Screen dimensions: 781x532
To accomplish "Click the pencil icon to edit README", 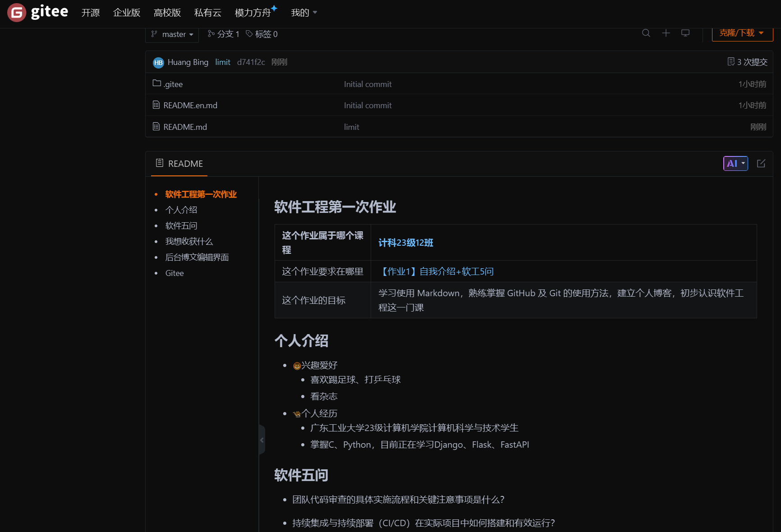I will pos(761,163).
